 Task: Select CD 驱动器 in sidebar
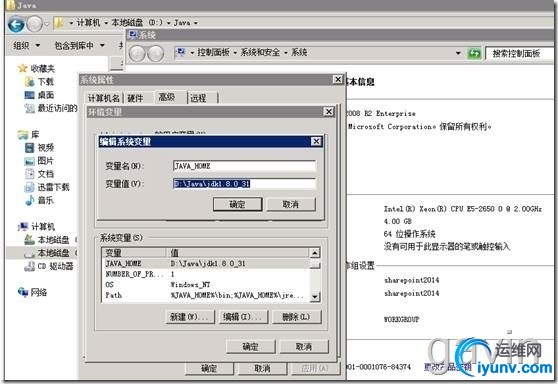[x=49, y=266]
